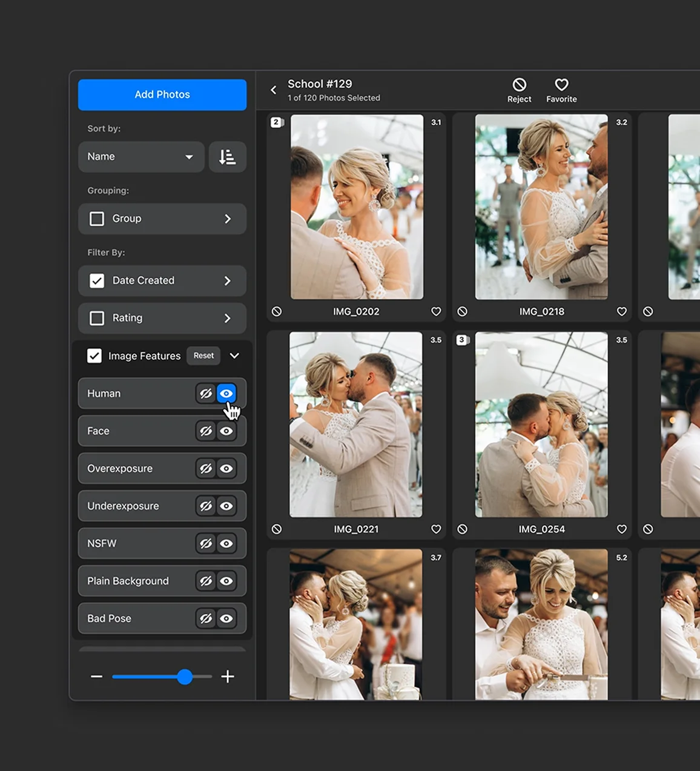The image size is (700, 771).
Task: Collapse the Image Features section chevron
Action: [234, 356]
